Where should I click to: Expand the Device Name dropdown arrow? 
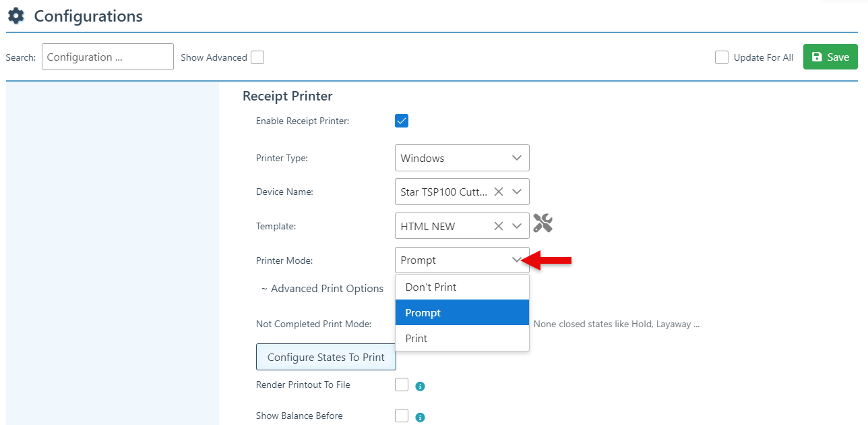[517, 192]
